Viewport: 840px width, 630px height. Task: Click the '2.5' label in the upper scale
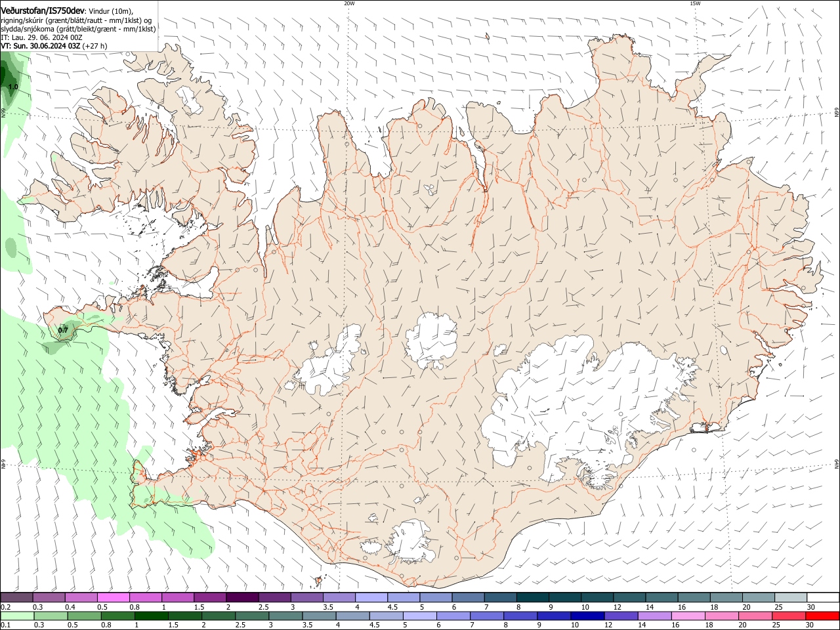[x=264, y=607]
